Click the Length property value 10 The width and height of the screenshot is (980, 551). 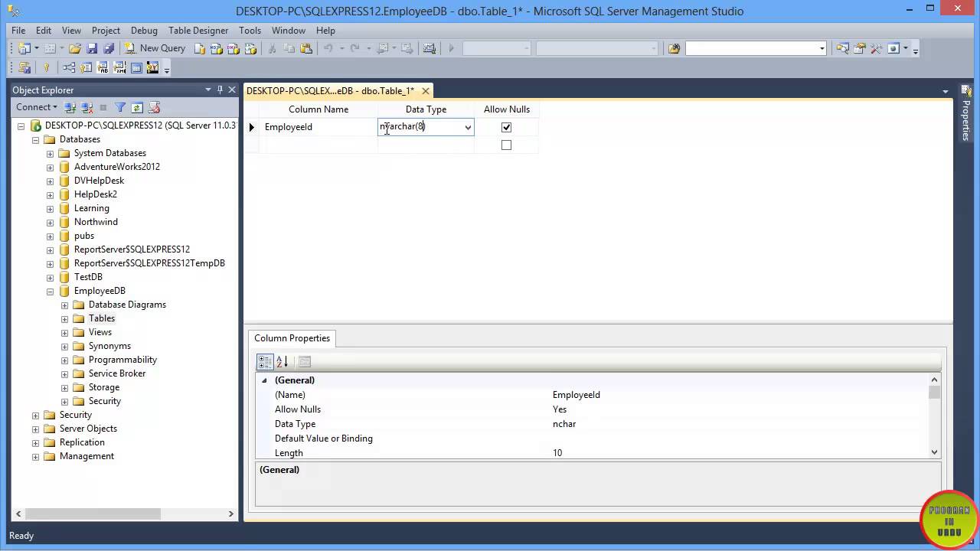click(557, 453)
